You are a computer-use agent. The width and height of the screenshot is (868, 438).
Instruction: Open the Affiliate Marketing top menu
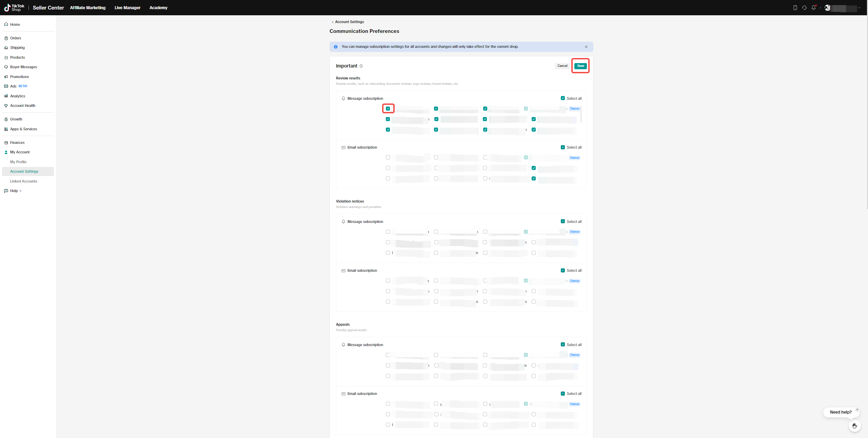(x=87, y=7)
